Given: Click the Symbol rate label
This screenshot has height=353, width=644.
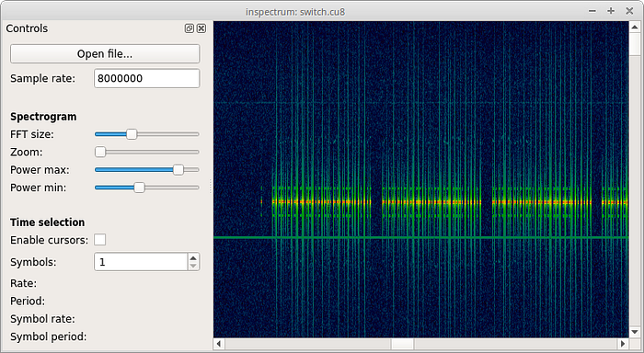Looking at the screenshot, I should point(42,319).
